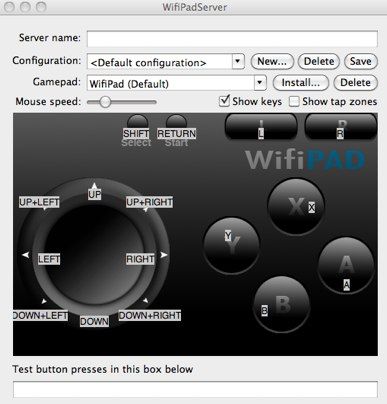Open the Configuration dropdown arrow
Screen dimensions: 387x404
[x=238, y=61]
